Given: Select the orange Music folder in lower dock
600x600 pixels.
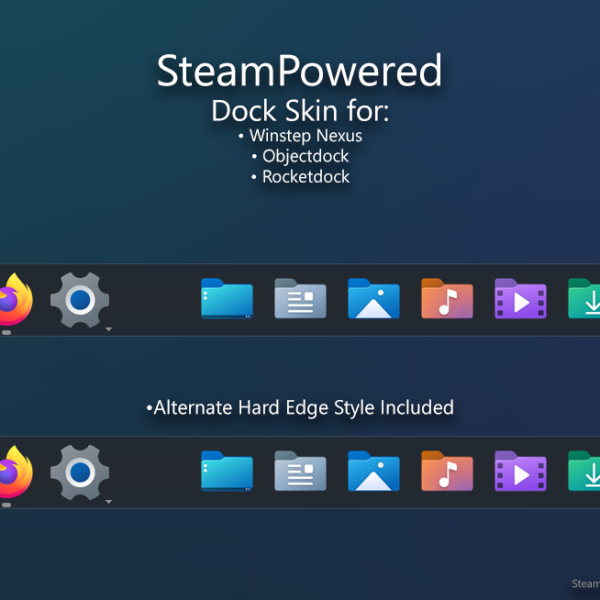Looking at the screenshot, I should tap(447, 471).
